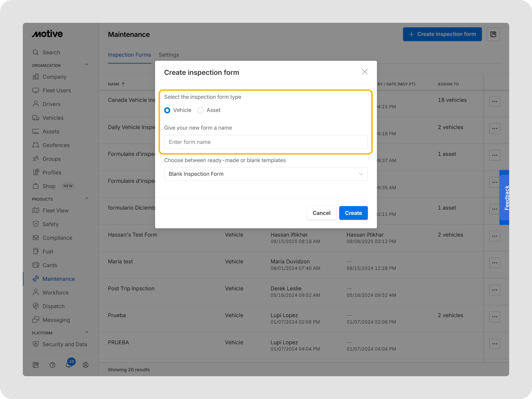
Task: Select the Vehicle radio button
Action: 167,110
